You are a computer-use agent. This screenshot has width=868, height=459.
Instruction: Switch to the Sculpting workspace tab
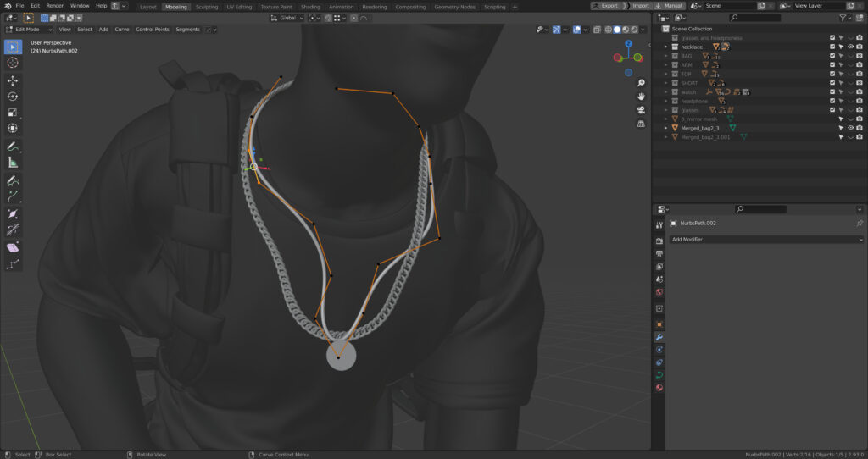pos(207,6)
